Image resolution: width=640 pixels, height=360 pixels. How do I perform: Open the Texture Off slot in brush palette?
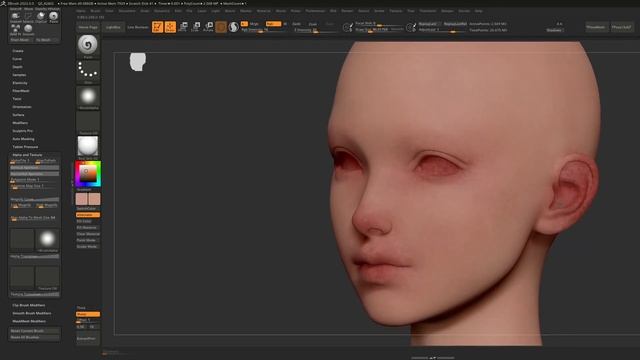click(47, 277)
